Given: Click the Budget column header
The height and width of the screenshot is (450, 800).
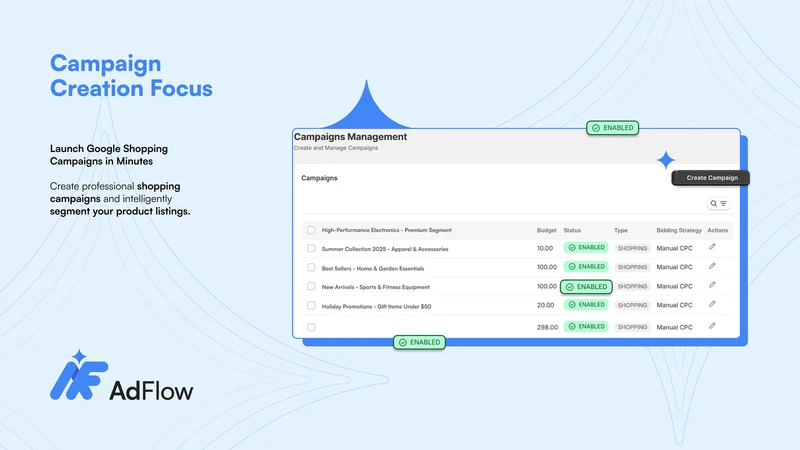Looking at the screenshot, I should coord(546,230).
